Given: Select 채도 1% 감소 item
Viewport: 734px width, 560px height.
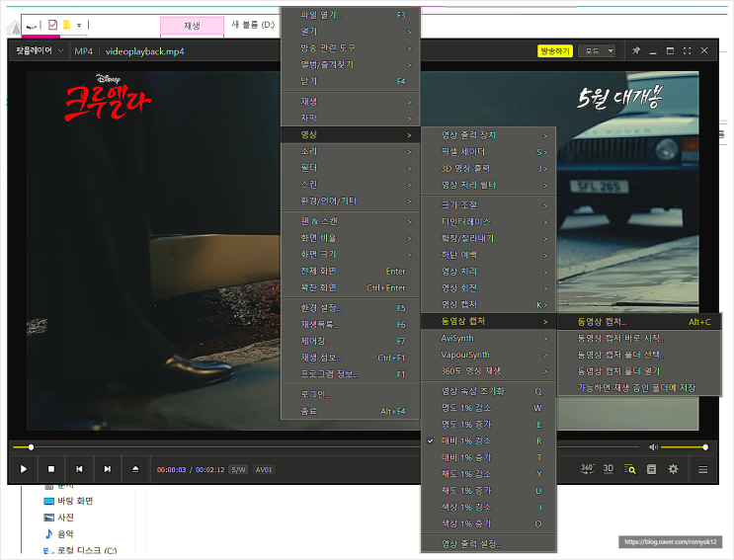Looking at the screenshot, I should (488, 474).
